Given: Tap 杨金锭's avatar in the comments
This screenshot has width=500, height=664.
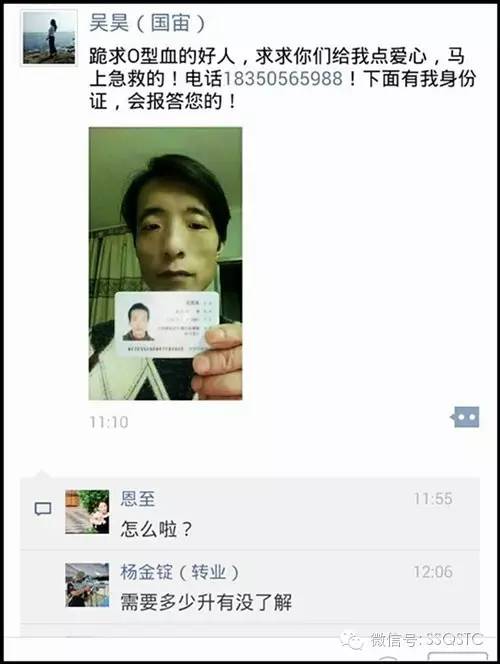Looking at the screenshot, I should coord(87,585).
